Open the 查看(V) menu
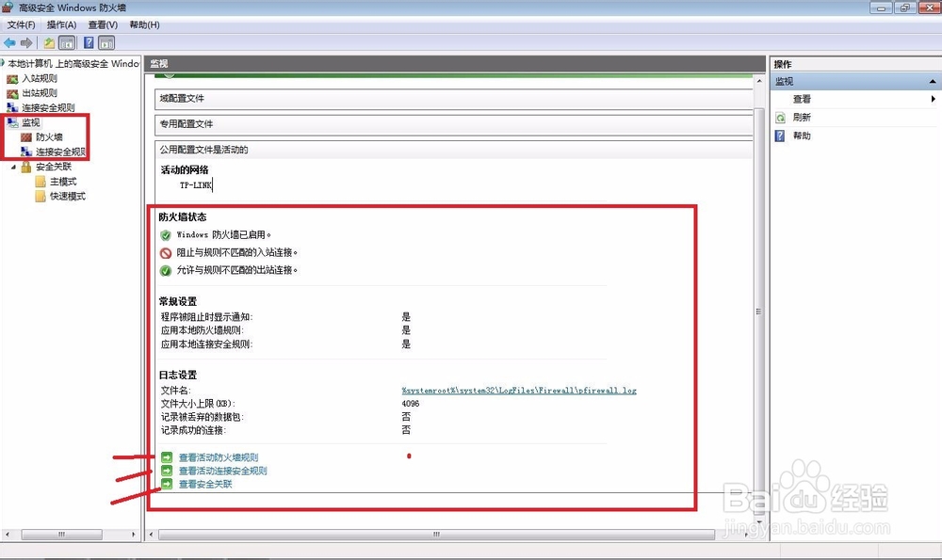 tap(103, 24)
